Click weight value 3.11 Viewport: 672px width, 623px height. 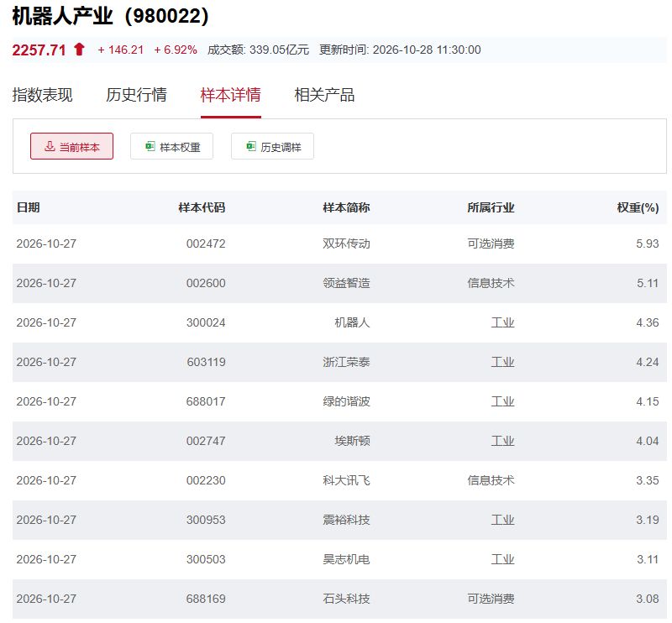(x=647, y=558)
